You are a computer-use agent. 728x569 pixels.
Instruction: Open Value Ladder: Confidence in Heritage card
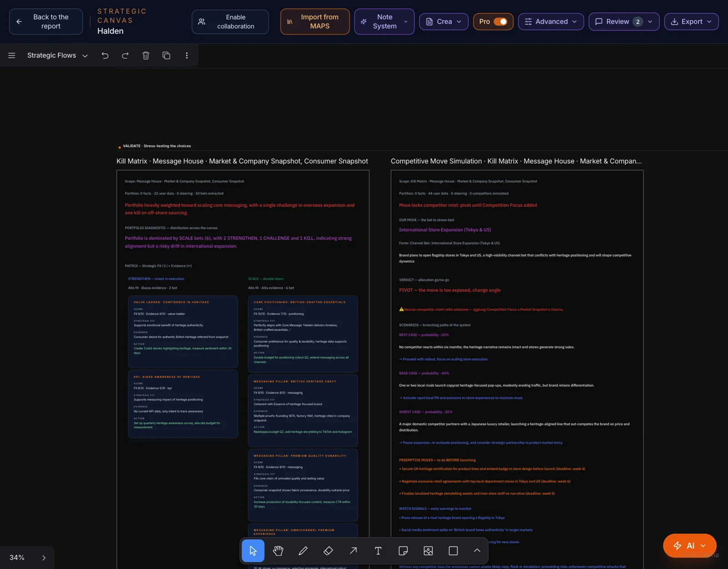coord(183,332)
